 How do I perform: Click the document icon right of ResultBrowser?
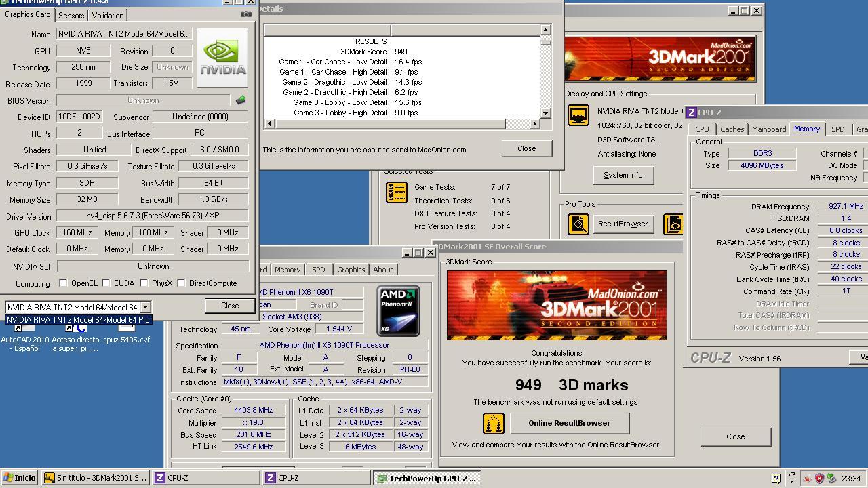click(673, 224)
